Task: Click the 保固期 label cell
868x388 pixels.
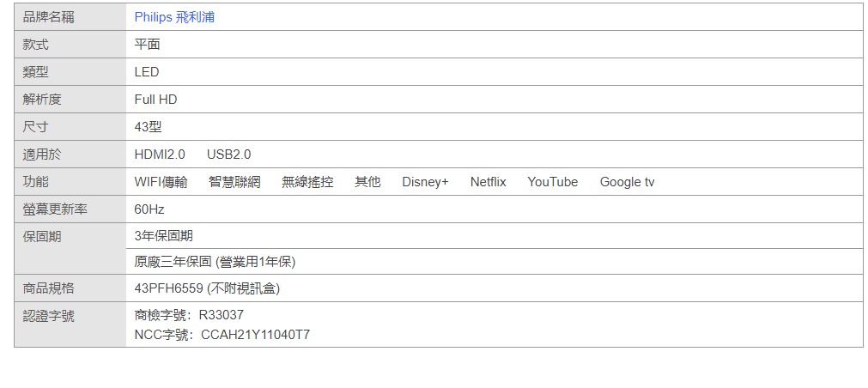Action: [x=70, y=249]
